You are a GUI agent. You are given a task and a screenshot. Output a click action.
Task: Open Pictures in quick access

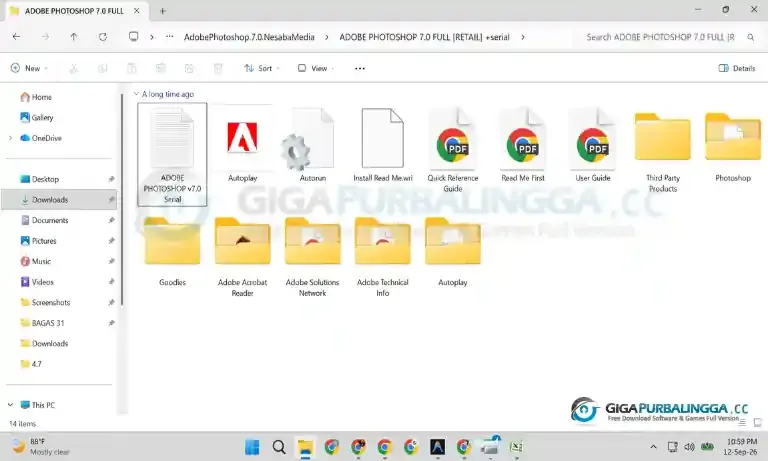[x=38, y=241]
